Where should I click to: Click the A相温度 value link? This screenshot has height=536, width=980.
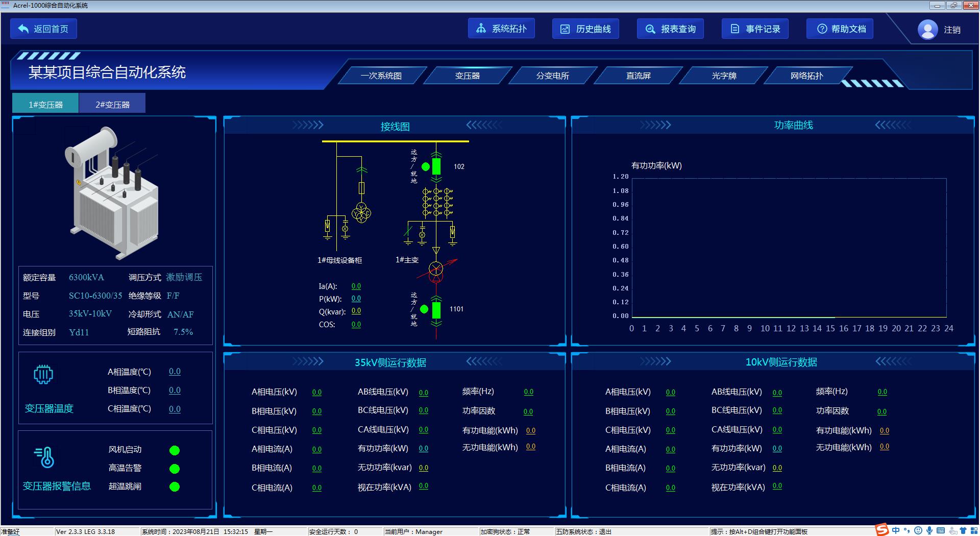175,372
